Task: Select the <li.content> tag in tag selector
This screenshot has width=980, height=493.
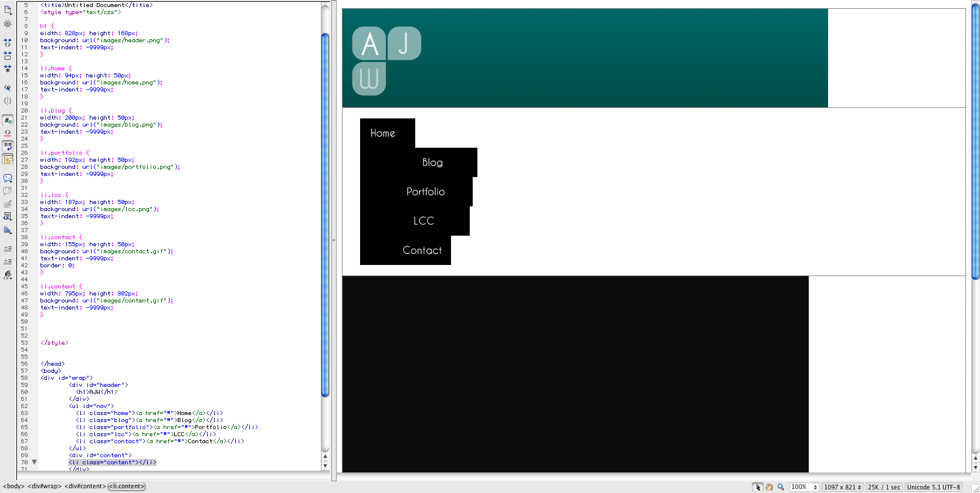Action: [x=127, y=487]
